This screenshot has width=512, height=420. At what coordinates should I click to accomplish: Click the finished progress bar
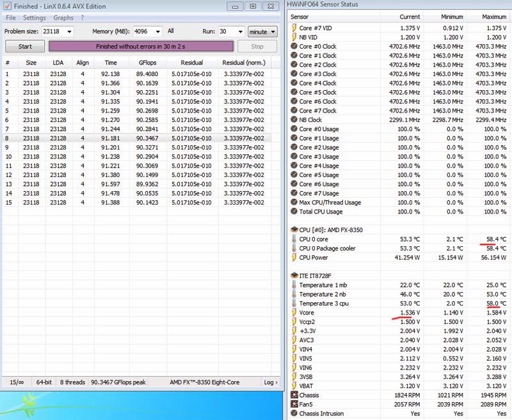click(x=141, y=46)
